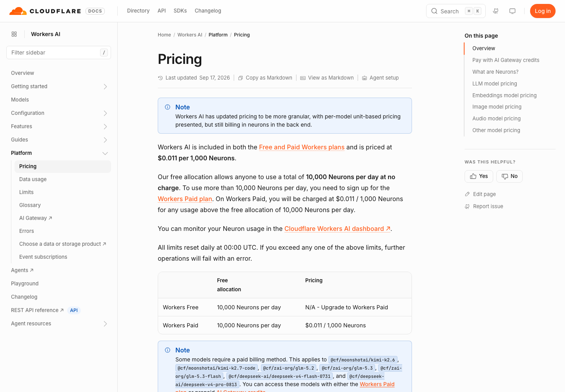Screen dimensions: 565x392
Task: Click the Agent setup robot icon
Action: pos(365,78)
